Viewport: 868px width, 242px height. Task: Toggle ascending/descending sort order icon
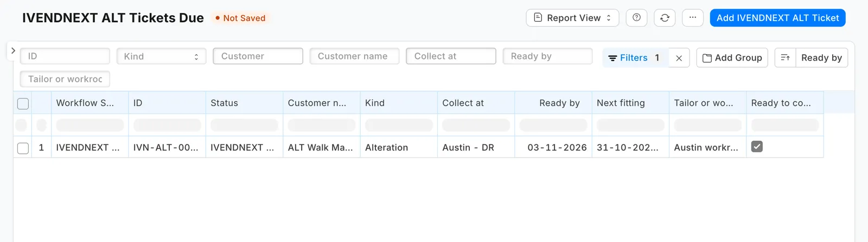(x=785, y=58)
